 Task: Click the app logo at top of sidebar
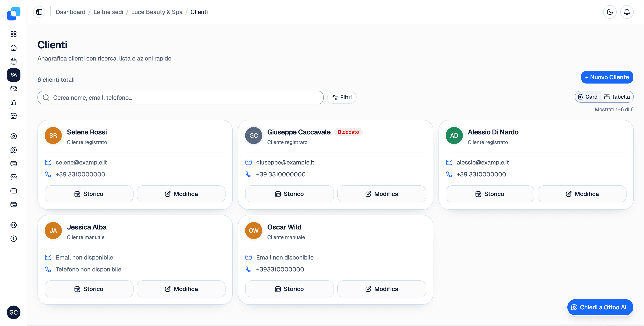(x=13, y=13)
